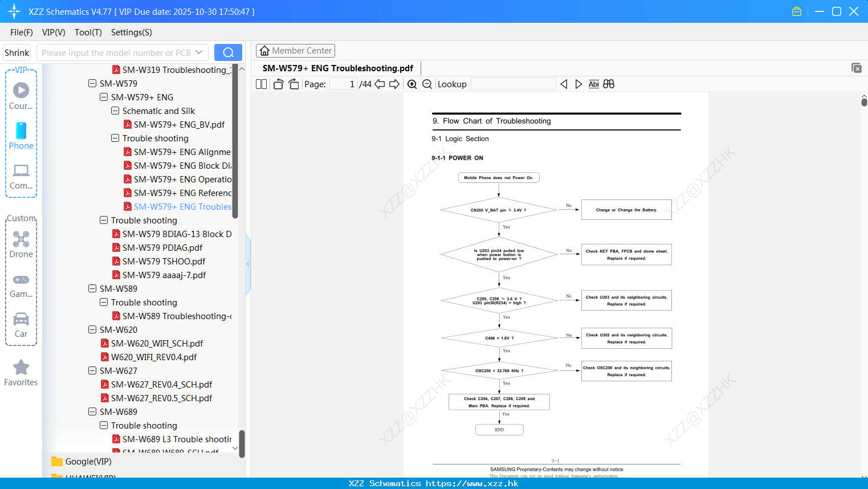Open SM-W627_REV0.5_SCH.pdf file
The image size is (868, 489).
pos(161,398)
